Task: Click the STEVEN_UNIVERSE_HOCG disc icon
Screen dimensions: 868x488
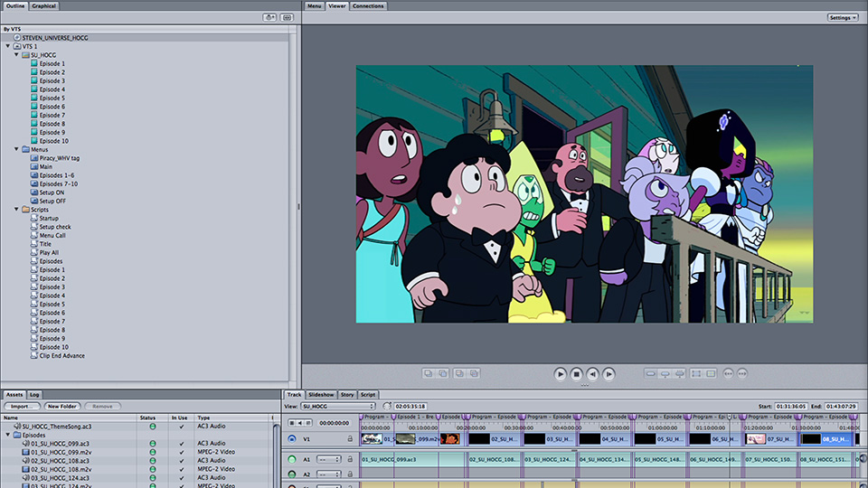Action: [17, 38]
